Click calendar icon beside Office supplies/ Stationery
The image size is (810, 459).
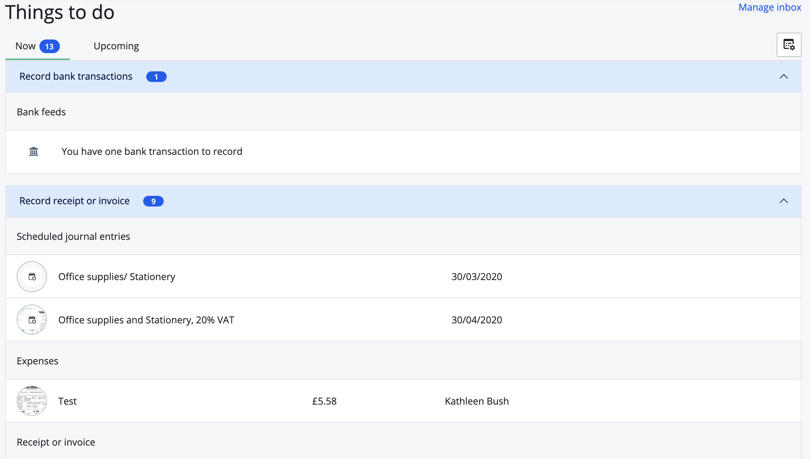coord(32,277)
